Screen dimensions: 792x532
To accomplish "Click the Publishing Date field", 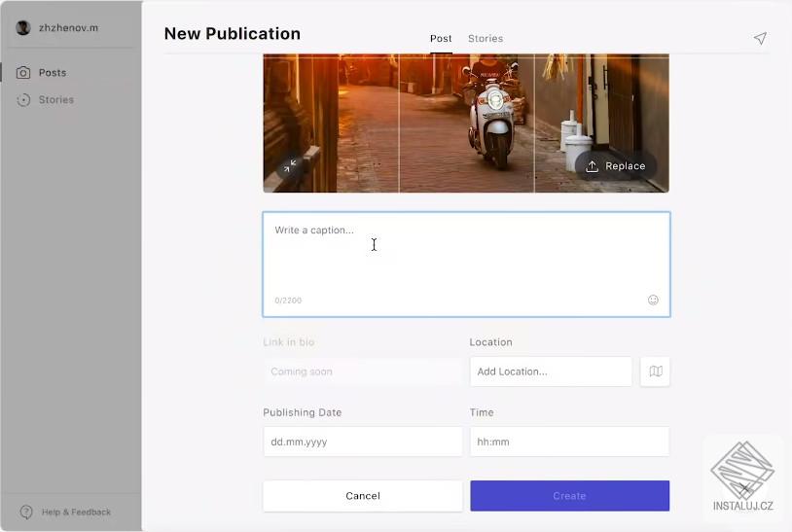I will (x=363, y=442).
